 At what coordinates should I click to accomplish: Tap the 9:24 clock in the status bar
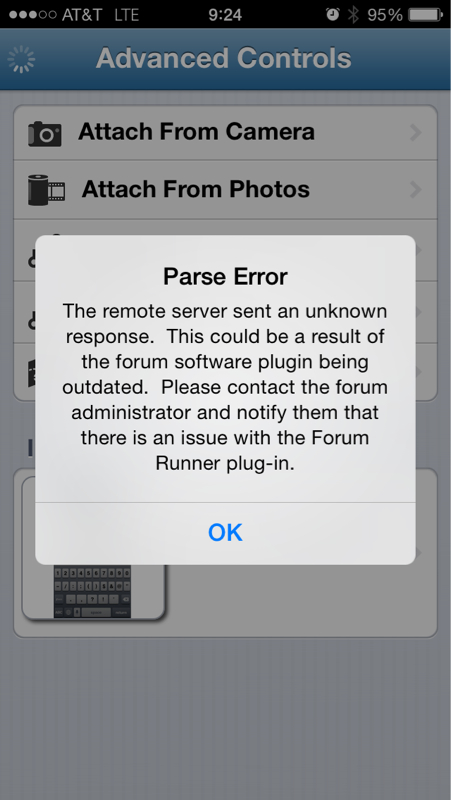[225, 15]
